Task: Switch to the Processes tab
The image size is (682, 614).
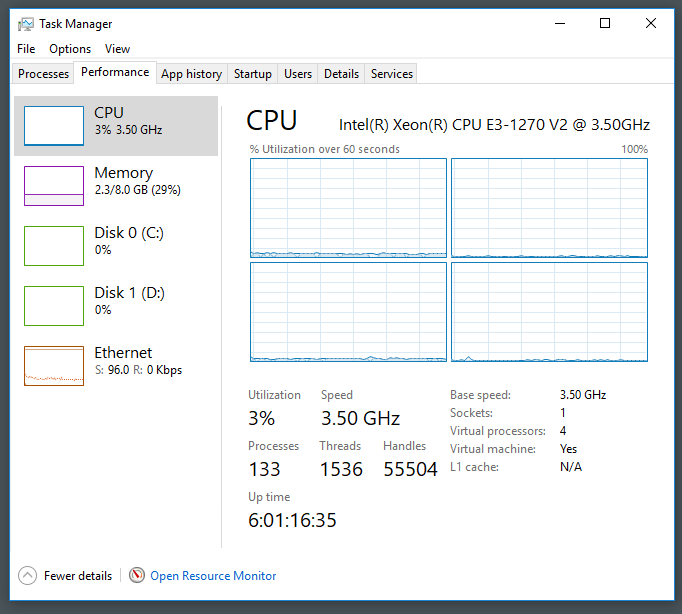Action: (43, 73)
